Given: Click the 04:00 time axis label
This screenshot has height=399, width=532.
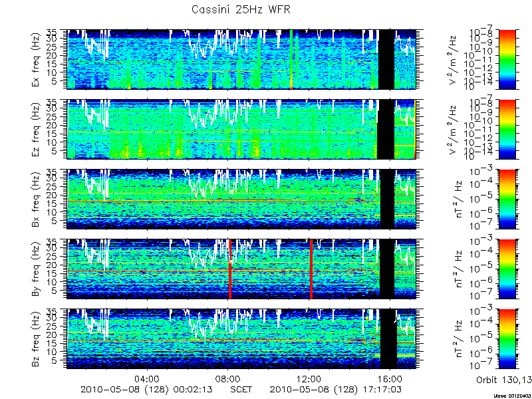Looking at the screenshot, I should pyautogui.click(x=147, y=378).
